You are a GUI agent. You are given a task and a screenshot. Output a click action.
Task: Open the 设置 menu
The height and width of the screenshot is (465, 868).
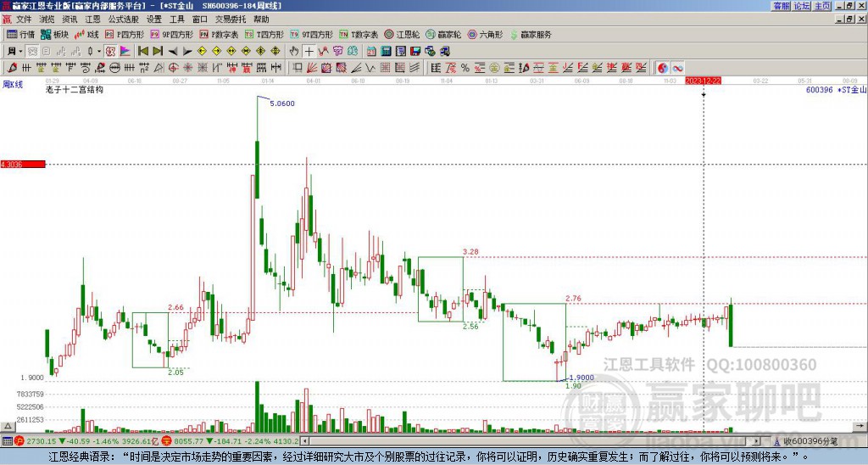point(154,20)
